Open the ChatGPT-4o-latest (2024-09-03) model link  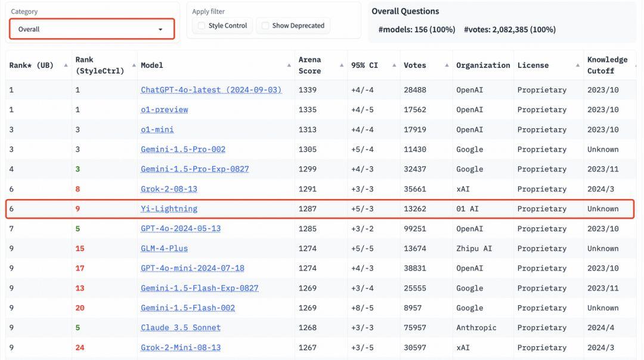[211, 90]
